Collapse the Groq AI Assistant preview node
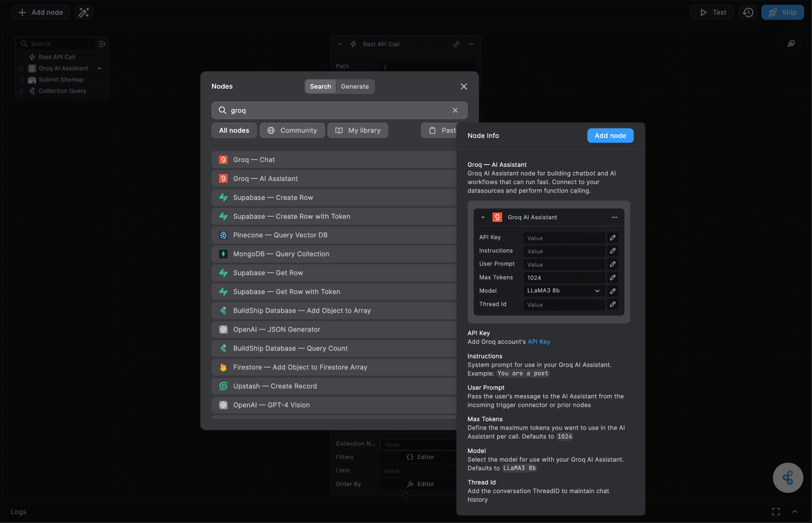This screenshot has height=523, width=812. 483,217
